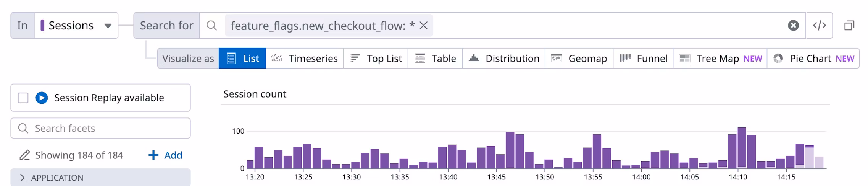This screenshot has width=868, height=186.
Task: Open the Geomap visualization
Action: (579, 59)
